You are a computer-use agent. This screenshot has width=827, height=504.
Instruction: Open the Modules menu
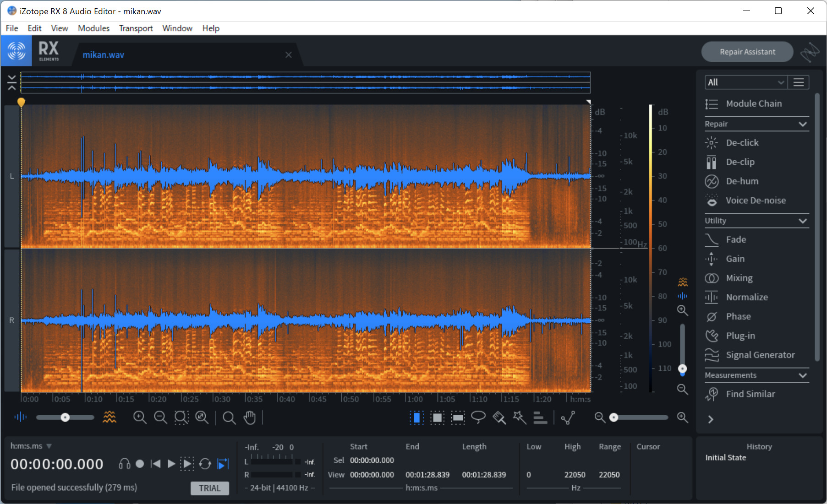[93, 28]
